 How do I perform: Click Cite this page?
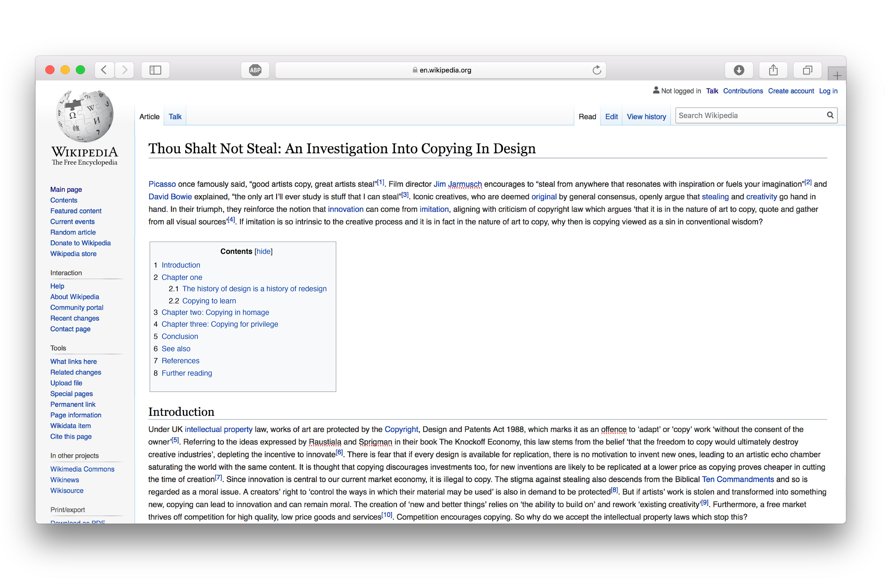pos(71,437)
